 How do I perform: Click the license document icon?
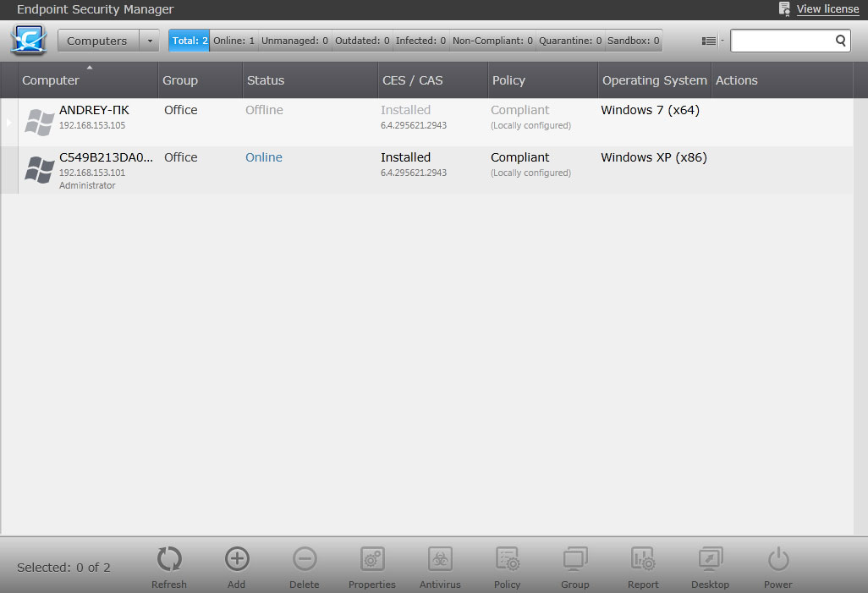tap(784, 8)
